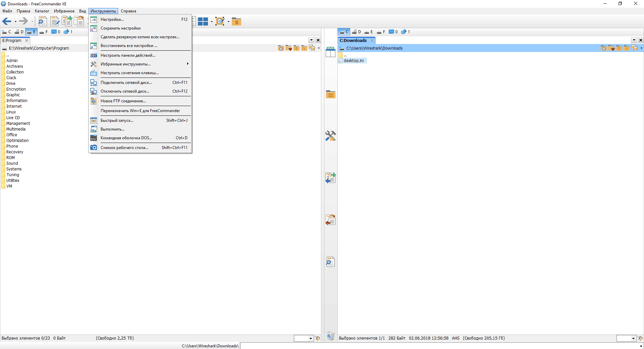This screenshot has height=349, width=644.
Task: Select drive C in left panel
Action: (x=7, y=32)
